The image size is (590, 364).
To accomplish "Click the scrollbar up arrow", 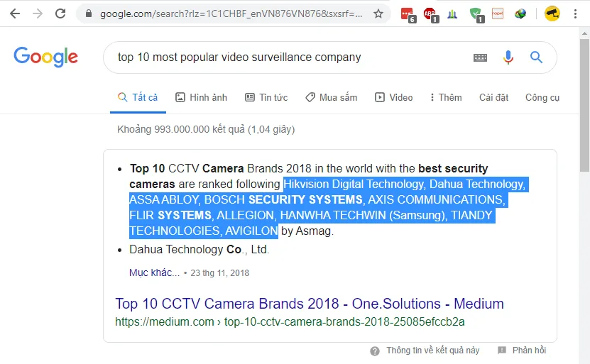I will point(584,33).
